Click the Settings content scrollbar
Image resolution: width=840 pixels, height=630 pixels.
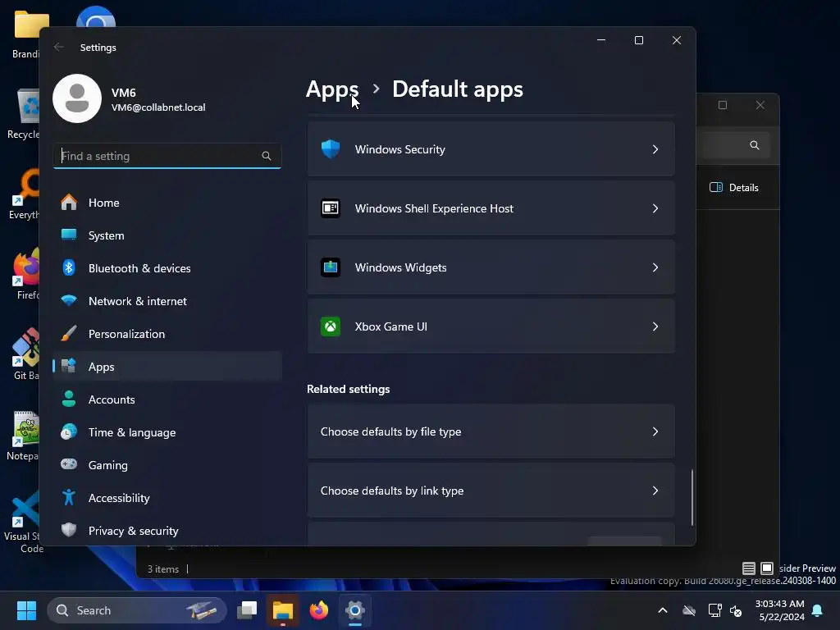[692, 497]
